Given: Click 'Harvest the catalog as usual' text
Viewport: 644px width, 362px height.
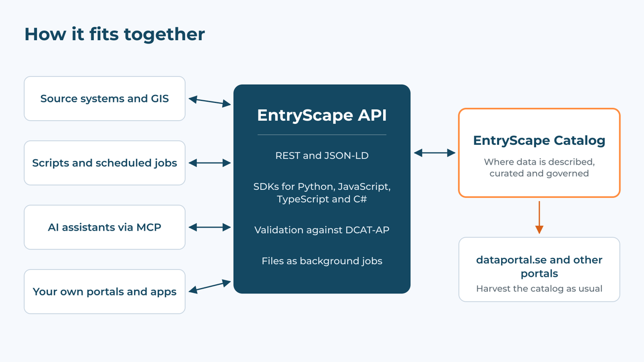Looking at the screenshot, I should 539,289.
